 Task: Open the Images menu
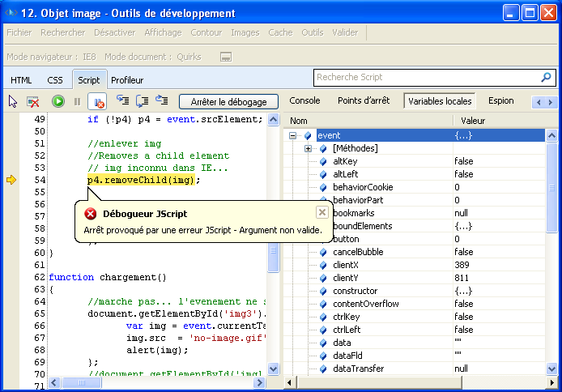point(245,32)
